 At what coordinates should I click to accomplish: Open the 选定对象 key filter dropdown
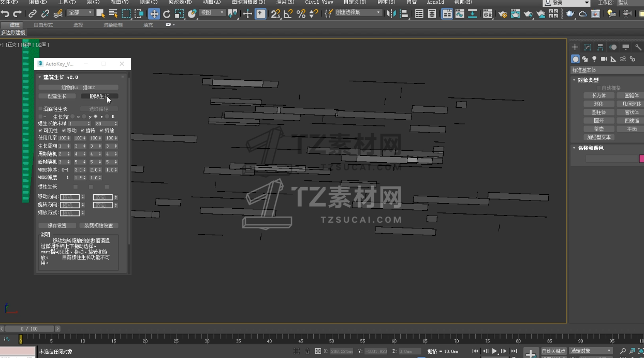click(x=590, y=351)
